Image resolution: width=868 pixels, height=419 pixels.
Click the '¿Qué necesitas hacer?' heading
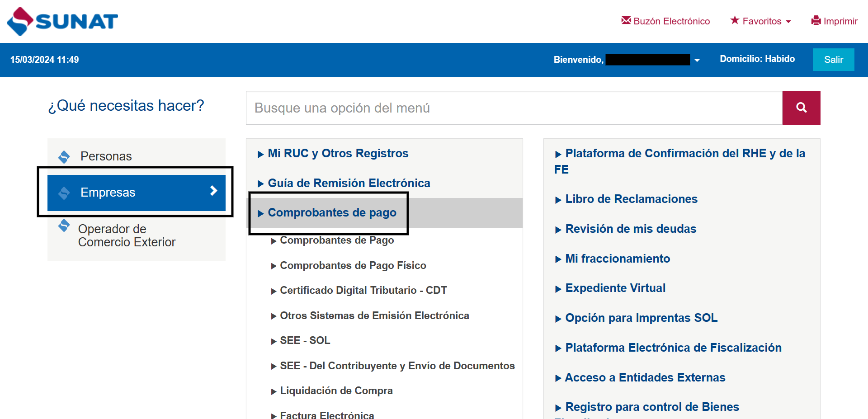coord(126,106)
